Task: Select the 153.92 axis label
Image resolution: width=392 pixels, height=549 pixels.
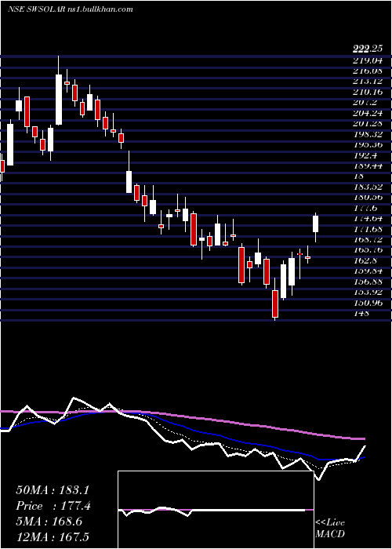Action: 367,292
